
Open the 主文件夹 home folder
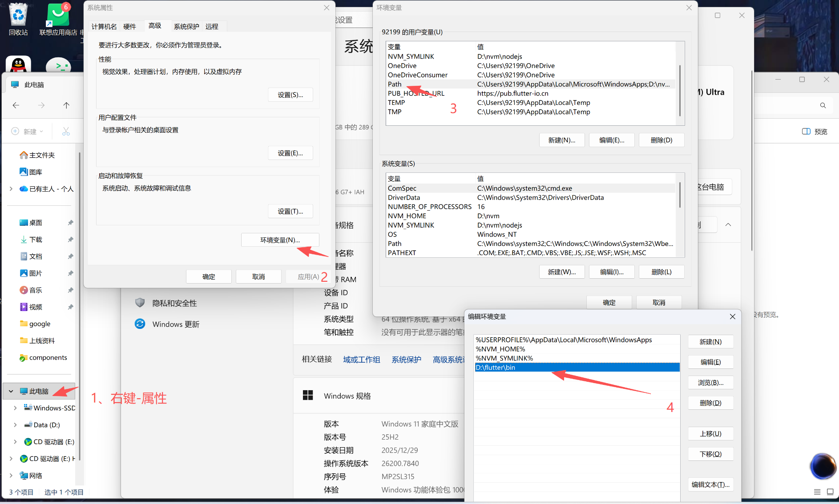click(37, 155)
